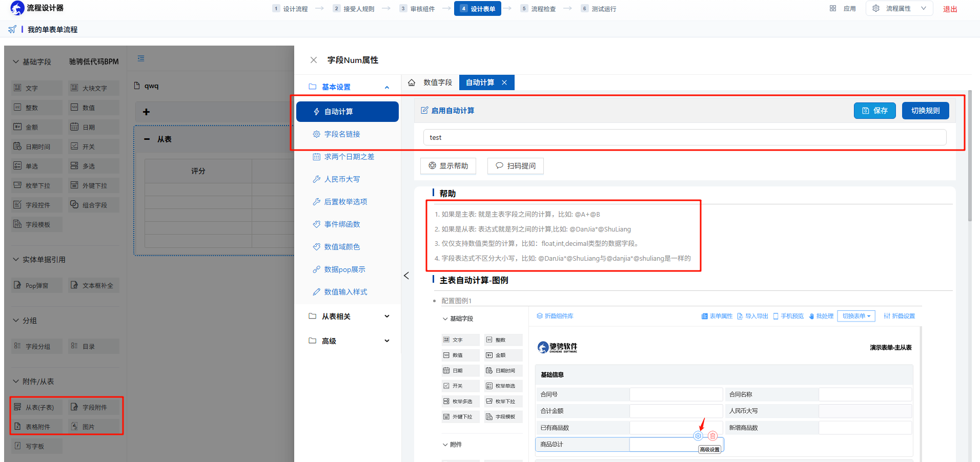Switch to the 数值字段 tab
This screenshot has width=980, height=462.
(x=438, y=82)
